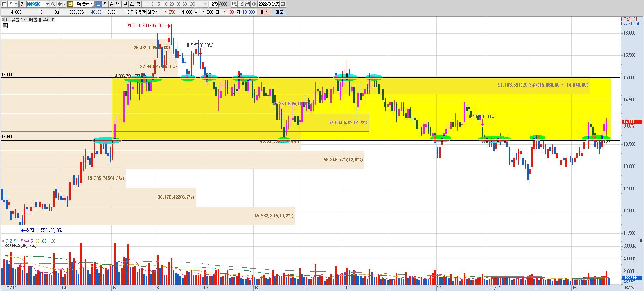Click the 거래량 volume indicator label

[x=12, y=241]
